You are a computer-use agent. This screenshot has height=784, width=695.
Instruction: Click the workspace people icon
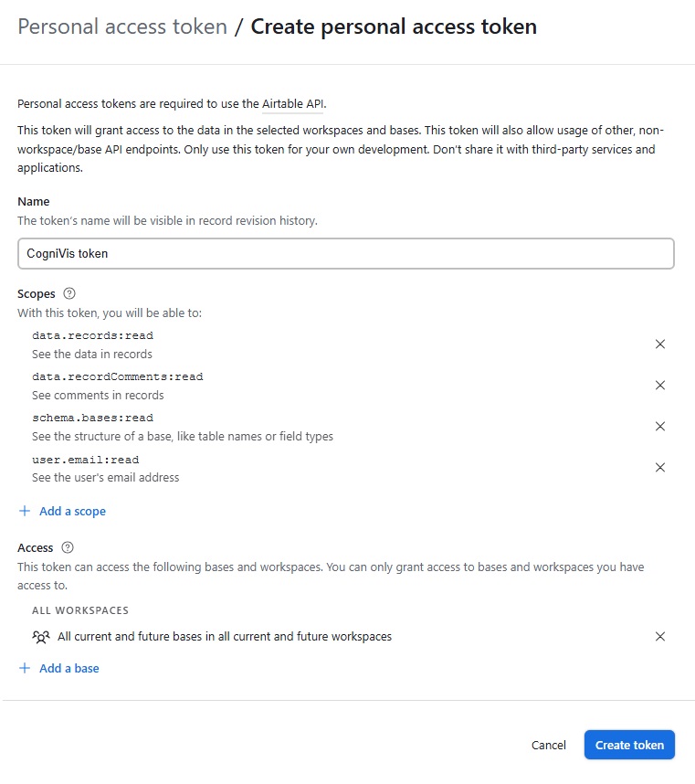tap(40, 637)
